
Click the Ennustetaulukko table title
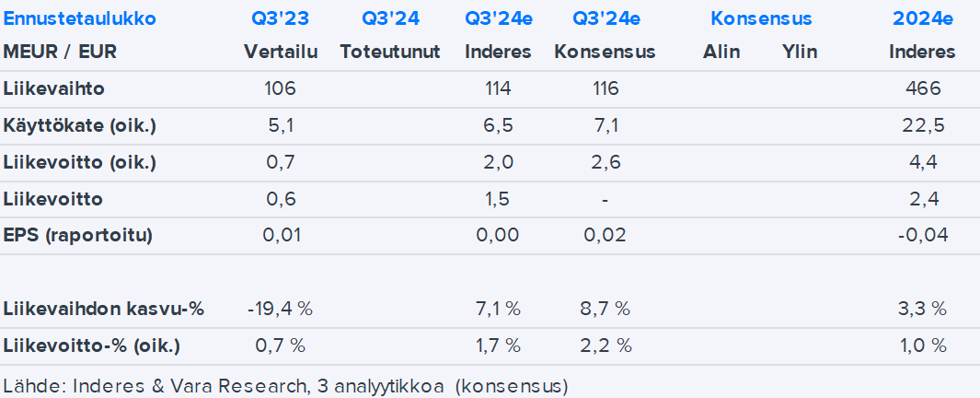click(80, 18)
